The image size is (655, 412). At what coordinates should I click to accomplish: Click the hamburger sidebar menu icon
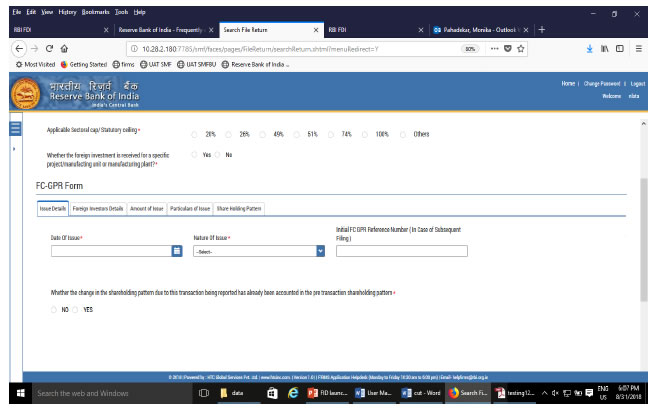[14, 129]
